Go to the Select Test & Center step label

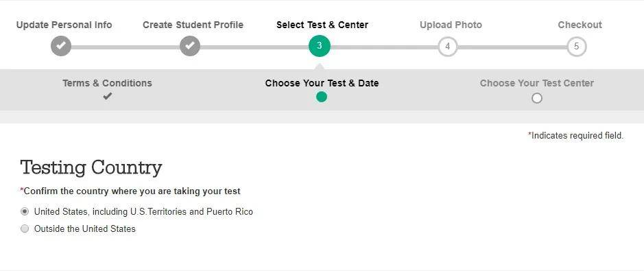point(322,25)
